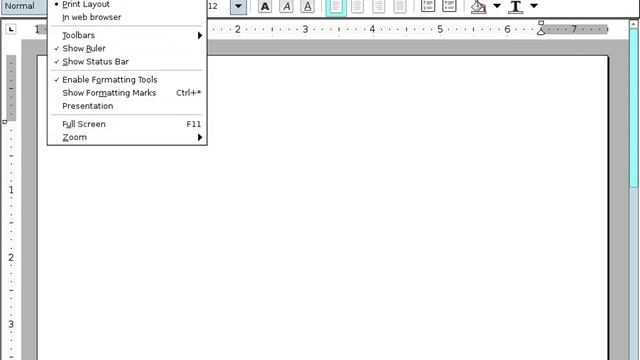Apply underline with the underlined A icon
This screenshot has height=360, width=640.
[307, 6]
